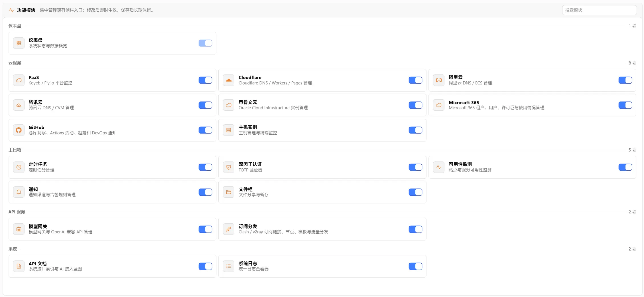Image resolution: width=644 pixels, height=297 pixels.
Task: Click the 文件柜 folder icon
Action: (x=229, y=192)
